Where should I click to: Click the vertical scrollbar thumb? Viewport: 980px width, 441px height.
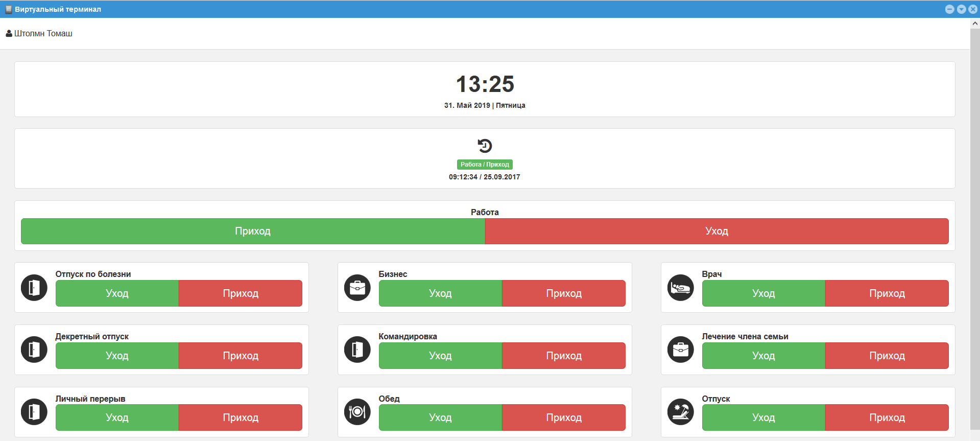pos(975,229)
